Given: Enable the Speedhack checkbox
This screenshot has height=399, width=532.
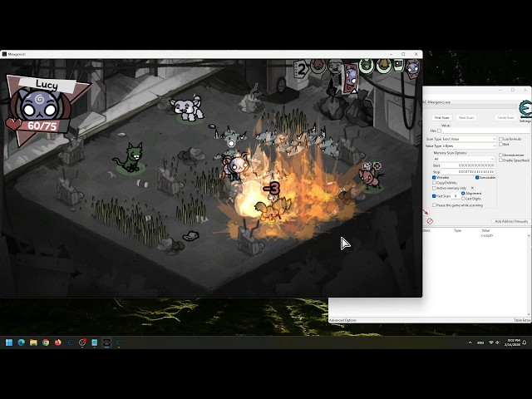Looking at the screenshot, I should [x=500, y=160].
